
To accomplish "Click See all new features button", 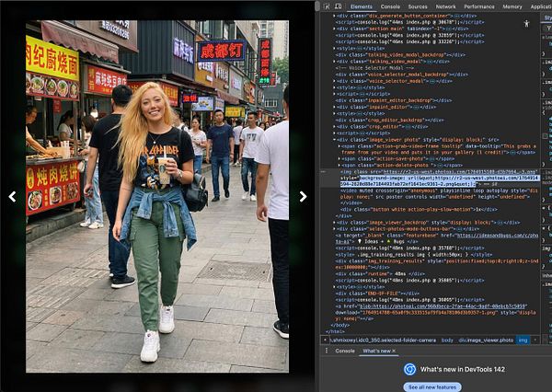I will (432, 387).
